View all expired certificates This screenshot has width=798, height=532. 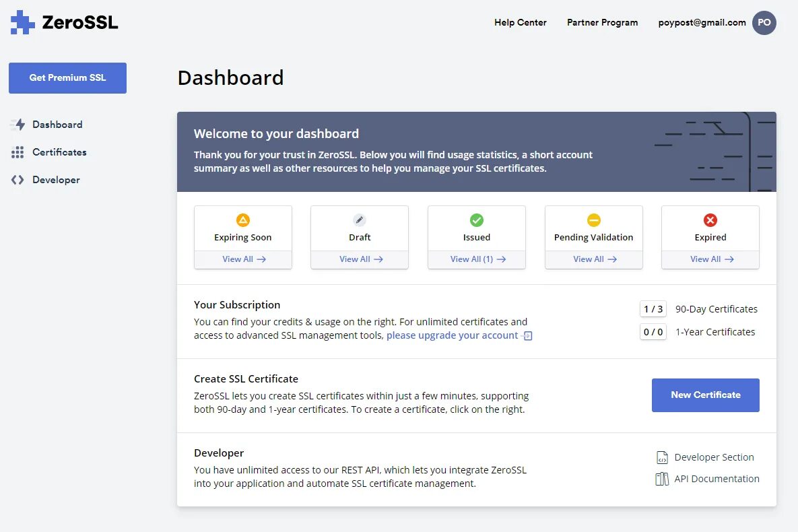point(711,259)
